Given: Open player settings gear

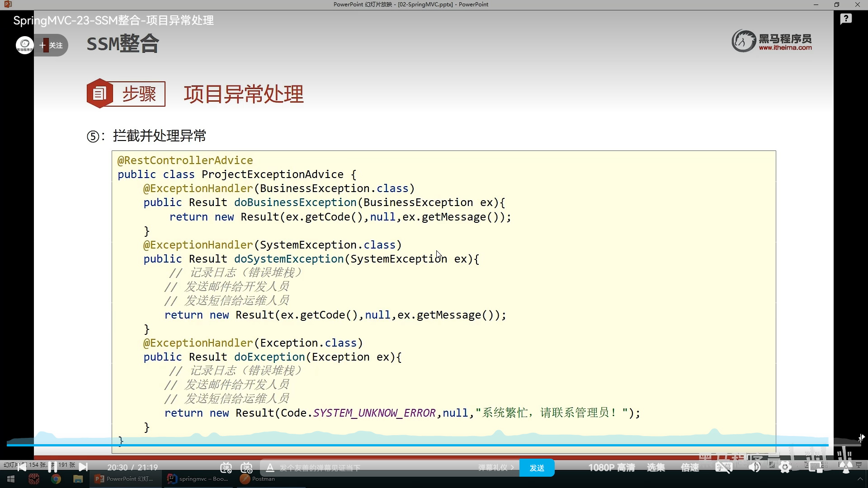Looking at the screenshot, I should [x=785, y=468].
